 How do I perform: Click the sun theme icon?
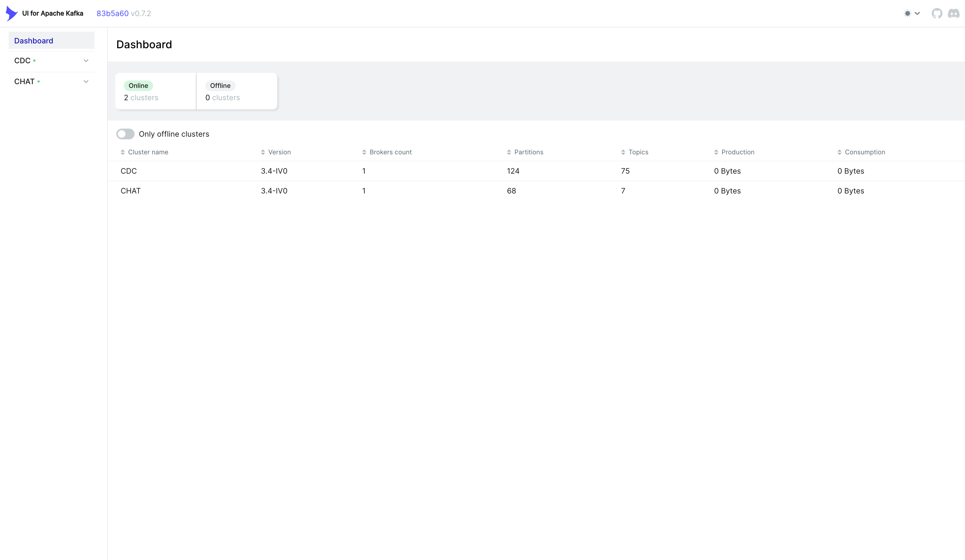tap(907, 13)
